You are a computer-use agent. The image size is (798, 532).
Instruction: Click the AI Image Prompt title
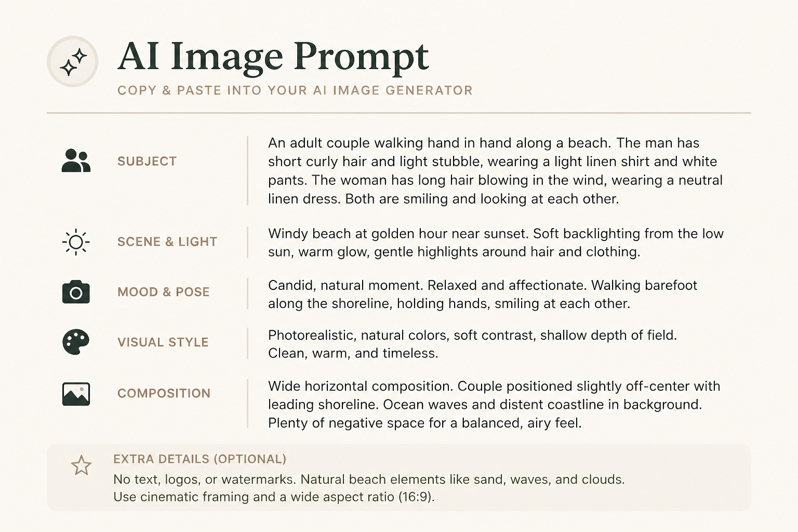273,56
